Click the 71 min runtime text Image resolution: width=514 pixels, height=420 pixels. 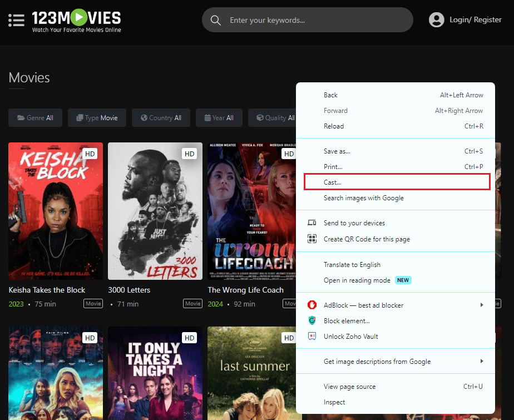[128, 304]
